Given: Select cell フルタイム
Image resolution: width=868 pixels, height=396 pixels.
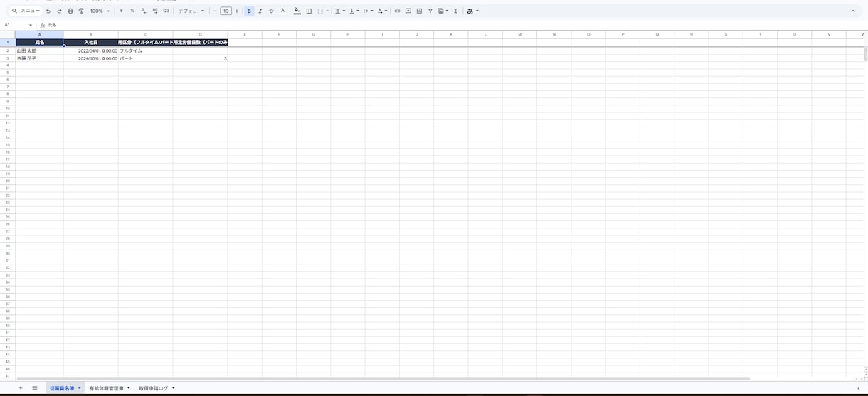Looking at the screenshot, I should point(146,51).
